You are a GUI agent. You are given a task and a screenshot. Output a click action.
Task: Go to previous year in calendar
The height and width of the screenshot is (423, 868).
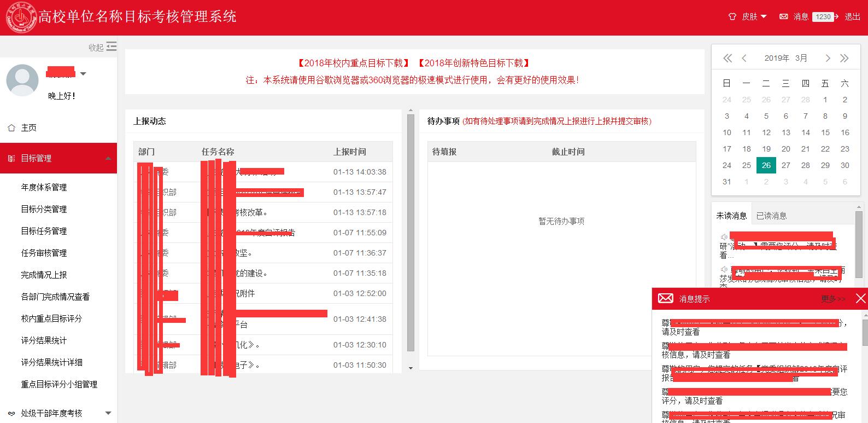pos(727,58)
